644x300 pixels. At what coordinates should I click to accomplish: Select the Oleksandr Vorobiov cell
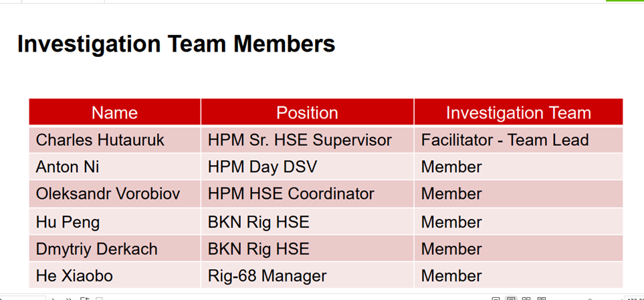(x=114, y=194)
